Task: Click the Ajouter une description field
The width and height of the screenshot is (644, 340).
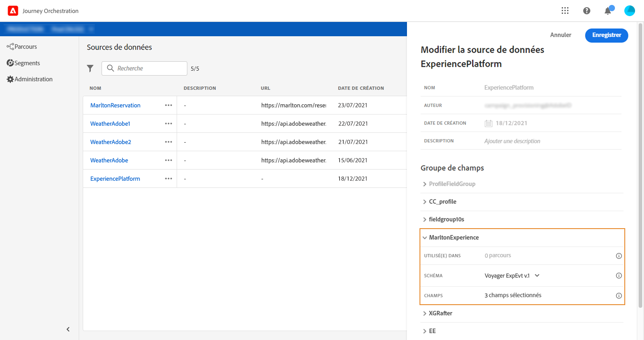Action: (512, 141)
